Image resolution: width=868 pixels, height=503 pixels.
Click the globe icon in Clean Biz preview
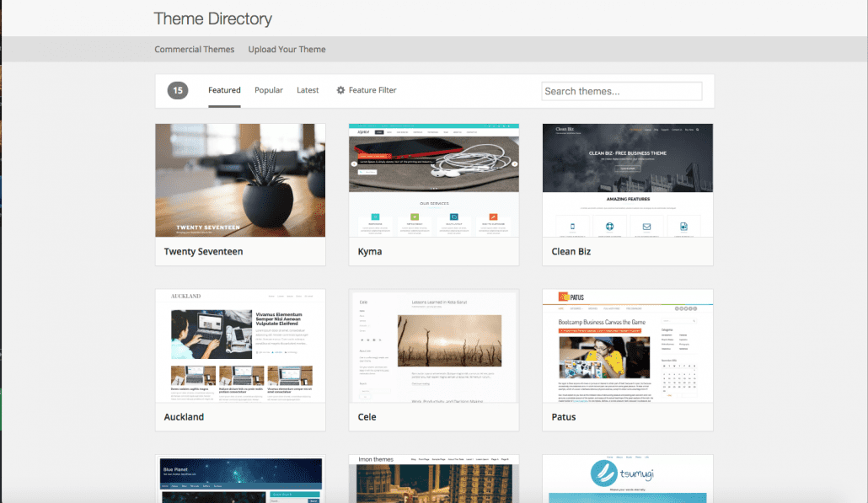(609, 226)
